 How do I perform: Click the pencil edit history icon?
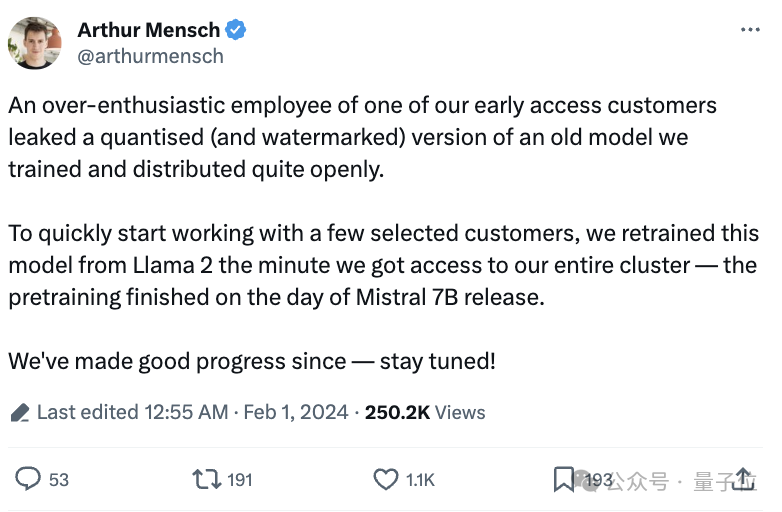[x=19, y=412]
